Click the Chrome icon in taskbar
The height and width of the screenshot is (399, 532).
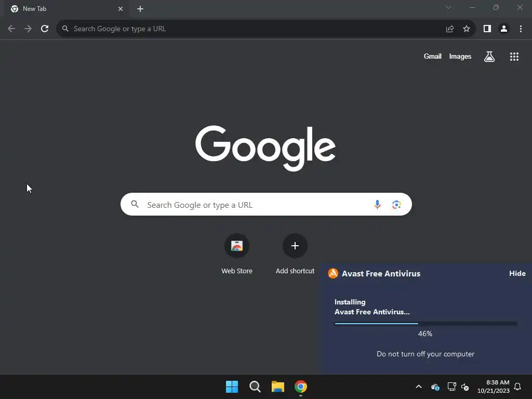(x=301, y=387)
